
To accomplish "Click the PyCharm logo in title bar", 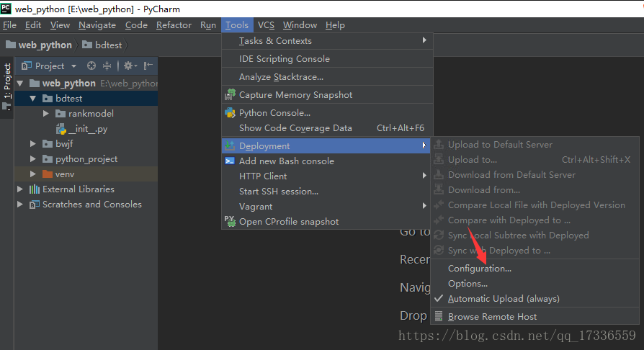I will point(6,8).
